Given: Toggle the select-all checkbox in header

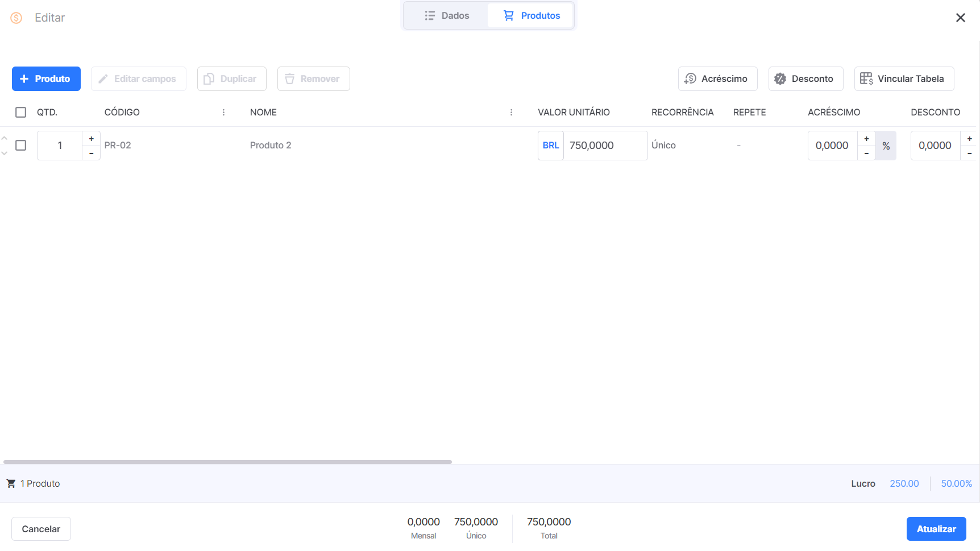Looking at the screenshot, I should [x=21, y=113].
